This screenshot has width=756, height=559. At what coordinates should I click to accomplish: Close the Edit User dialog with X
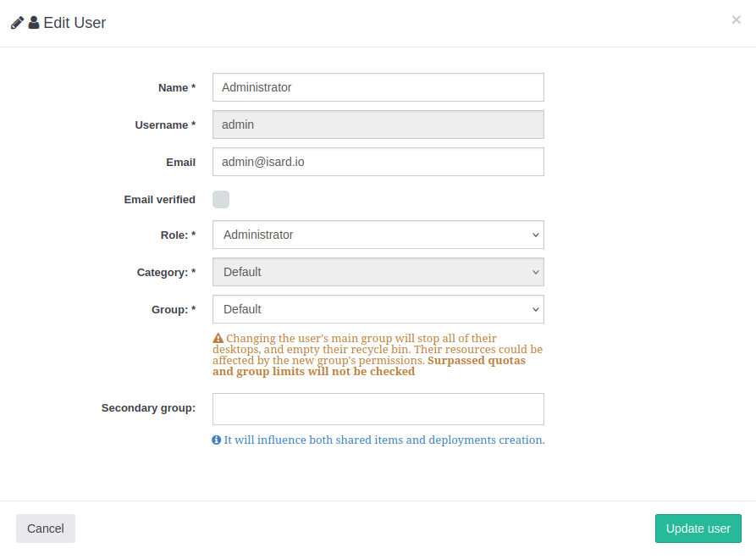(736, 19)
